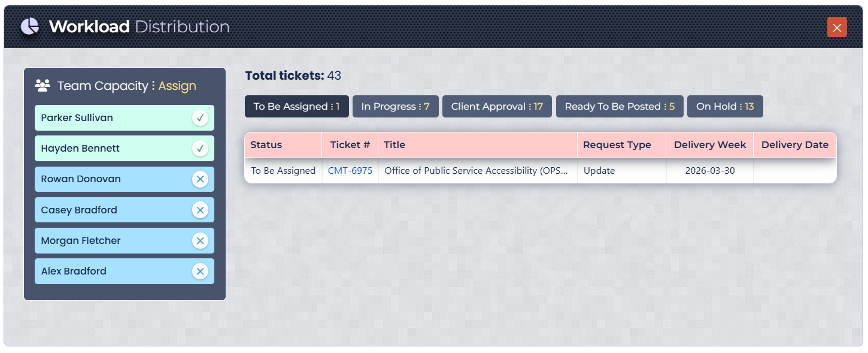Toggle Parker Sullivan's checkmark icon
The image size is (868, 353).
coord(200,118)
